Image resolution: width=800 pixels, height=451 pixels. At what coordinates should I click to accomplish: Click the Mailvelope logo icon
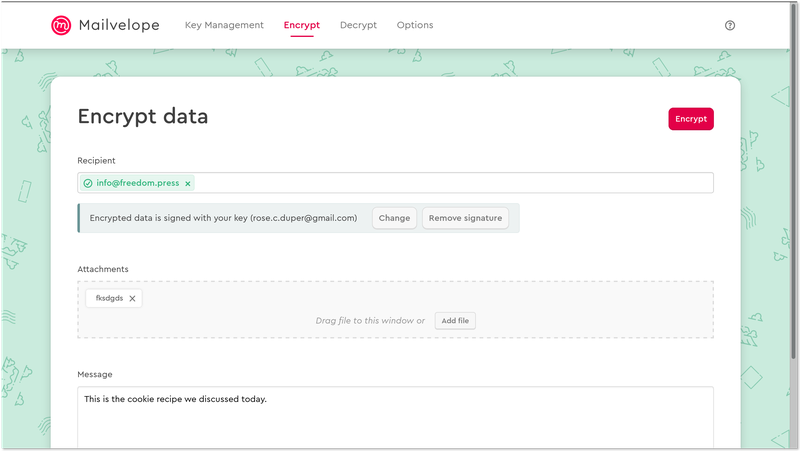tap(61, 25)
